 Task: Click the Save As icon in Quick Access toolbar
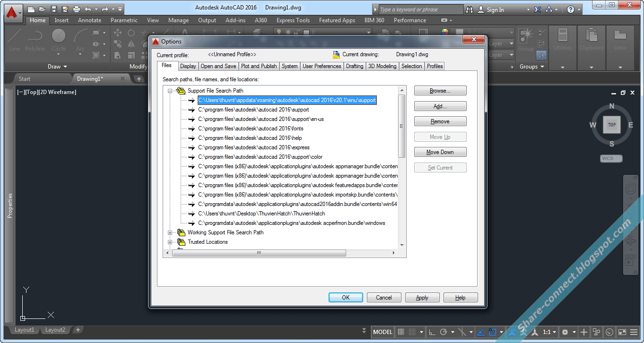[65, 9]
